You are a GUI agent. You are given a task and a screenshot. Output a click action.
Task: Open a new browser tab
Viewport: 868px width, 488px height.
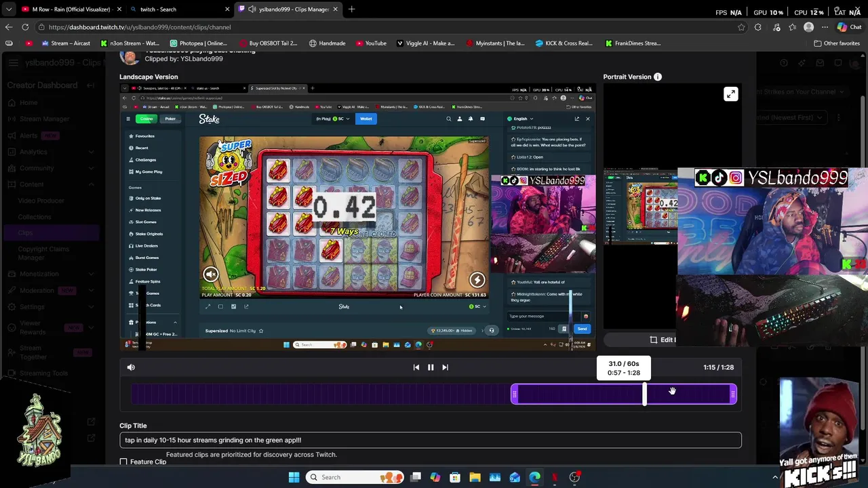pyautogui.click(x=351, y=9)
